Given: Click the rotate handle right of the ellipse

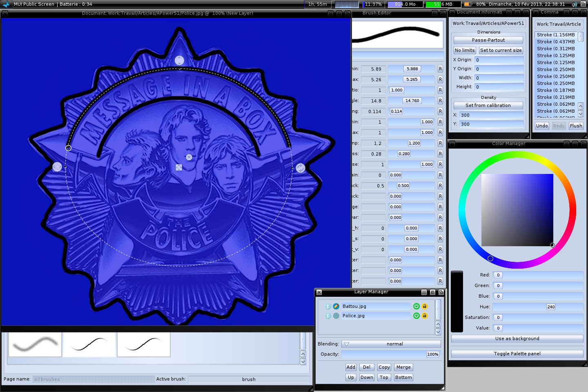Looking at the screenshot, I should pos(301,168).
